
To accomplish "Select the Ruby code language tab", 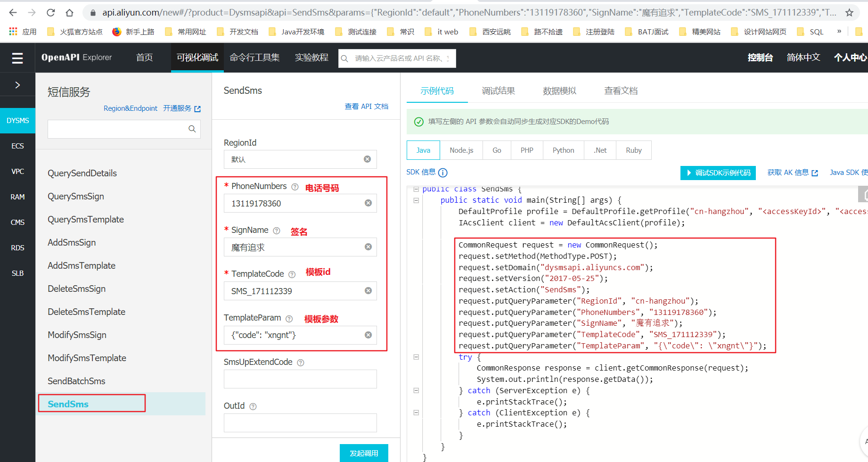I will point(634,150).
